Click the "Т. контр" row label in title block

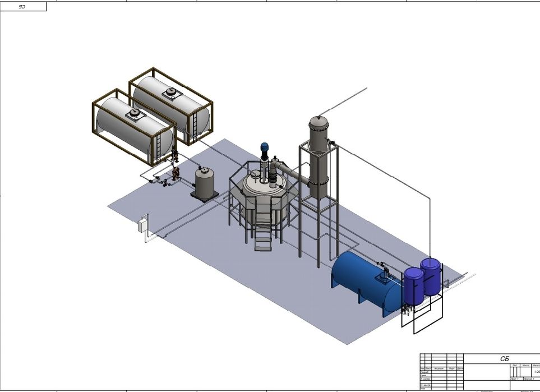425,379
